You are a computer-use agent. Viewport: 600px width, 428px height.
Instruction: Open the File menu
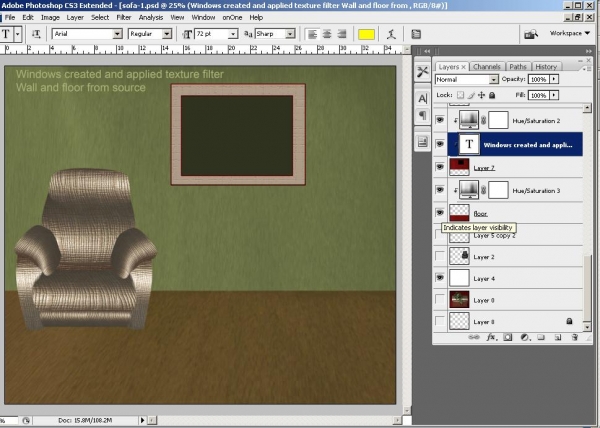tap(10, 18)
